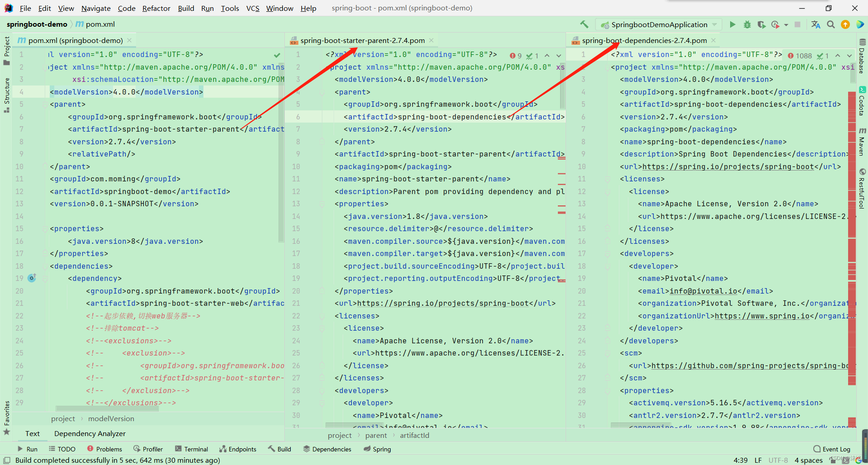Open the coverage options dropdown arrow
The height and width of the screenshot is (465, 868).
tap(786, 24)
